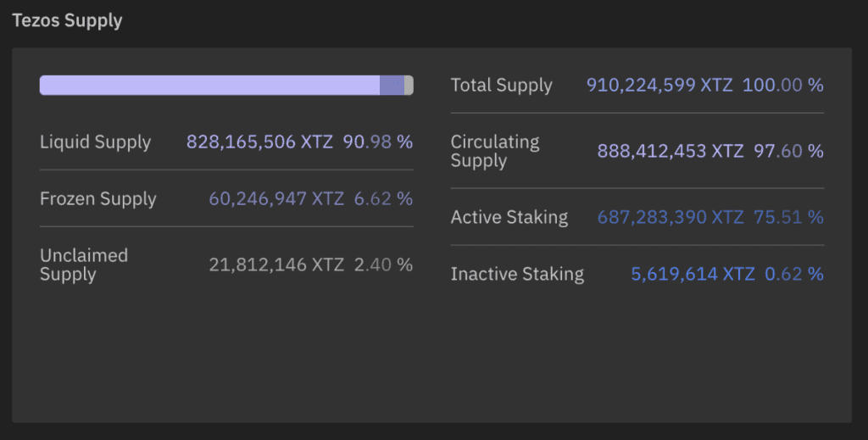Select the Total Supply label
The width and height of the screenshot is (868, 440).
pyautogui.click(x=501, y=85)
